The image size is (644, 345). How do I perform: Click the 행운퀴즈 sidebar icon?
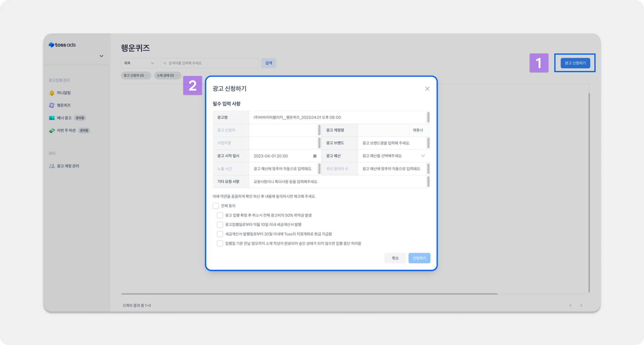point(52,105)
